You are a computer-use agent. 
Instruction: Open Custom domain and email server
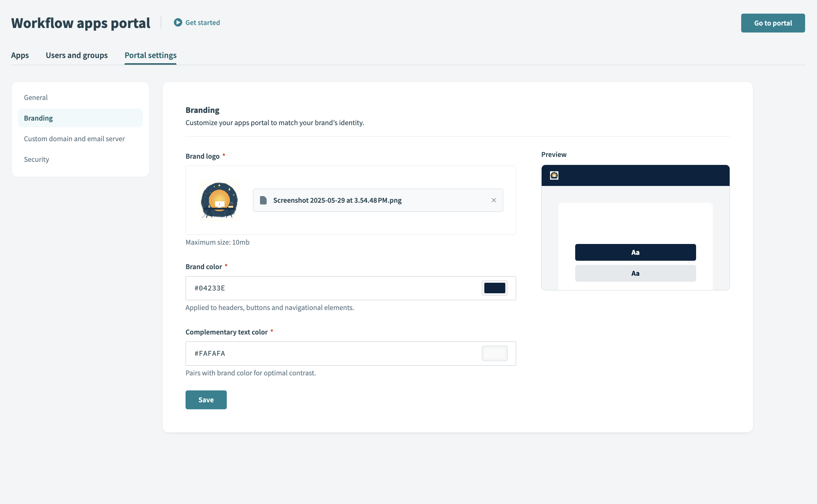click(74, 139)
